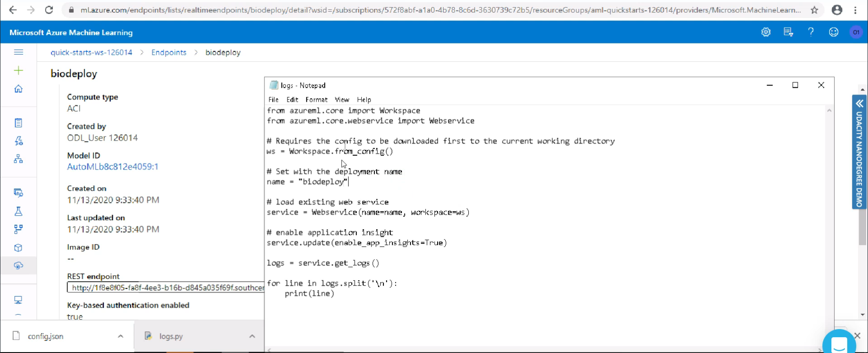This screenshot has height=353, width=868.
Task: Click the page vertical scrollbar thumb
Action: click(x=863, y=227)
